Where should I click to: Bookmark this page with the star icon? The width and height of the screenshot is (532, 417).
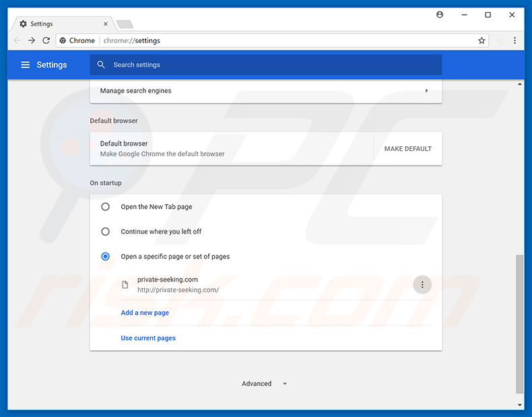(x=481, y=40)
